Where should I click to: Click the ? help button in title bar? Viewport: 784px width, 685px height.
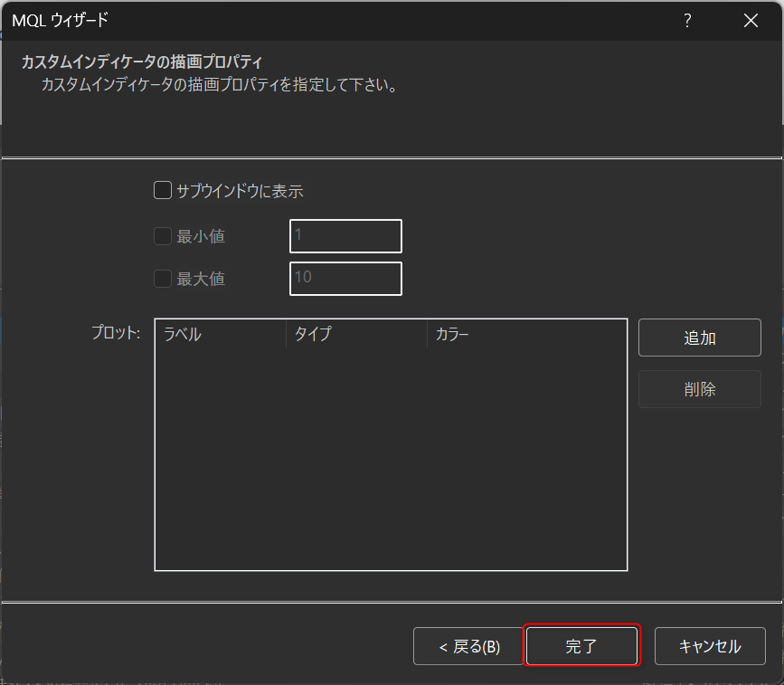(x=687, y=20)
